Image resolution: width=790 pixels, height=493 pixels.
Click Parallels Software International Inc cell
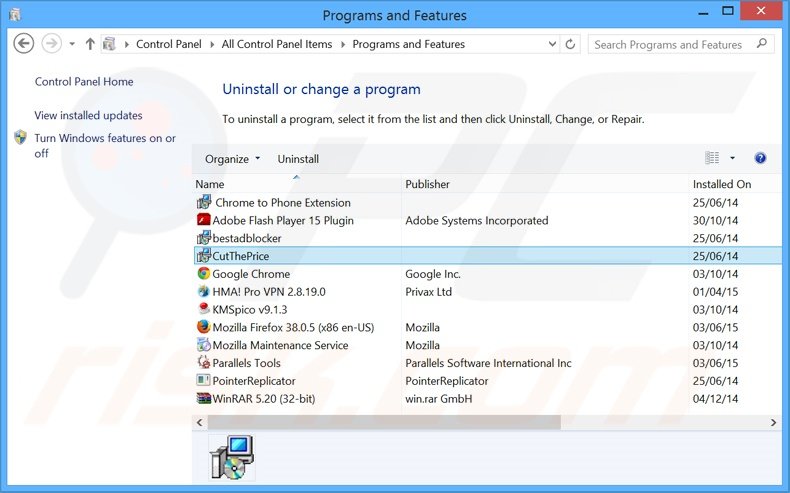pos(488,363)
